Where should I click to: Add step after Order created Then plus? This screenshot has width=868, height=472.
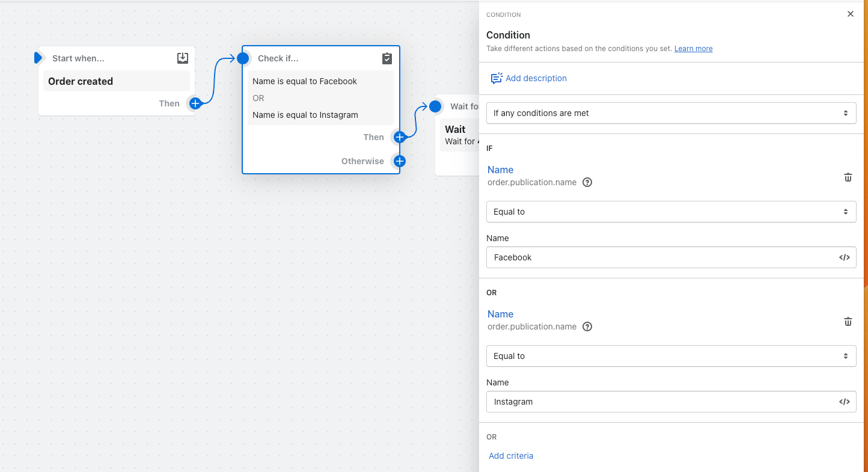click(195, 103)
